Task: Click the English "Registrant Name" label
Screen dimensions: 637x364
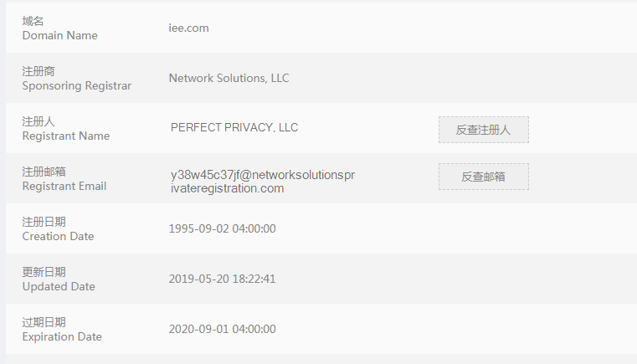Action: pyautogui.click(x=65, y=136)
